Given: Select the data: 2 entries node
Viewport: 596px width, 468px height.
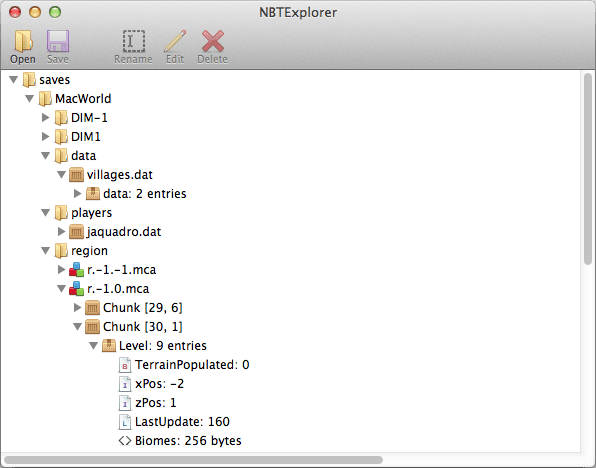Looking at the screenshot, I should tap(144, 194).
